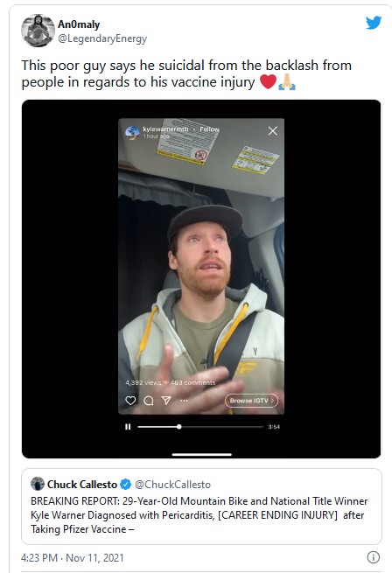Open Chuck Callesto's small avatar
Viewport: 392px width, 573px height.
click(38, 484)
